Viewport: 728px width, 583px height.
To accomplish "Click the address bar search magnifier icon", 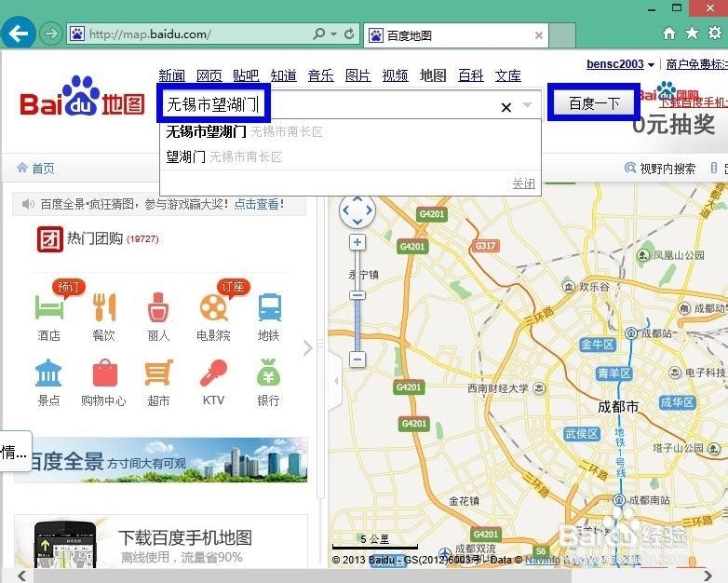I will tap(319, 34).
